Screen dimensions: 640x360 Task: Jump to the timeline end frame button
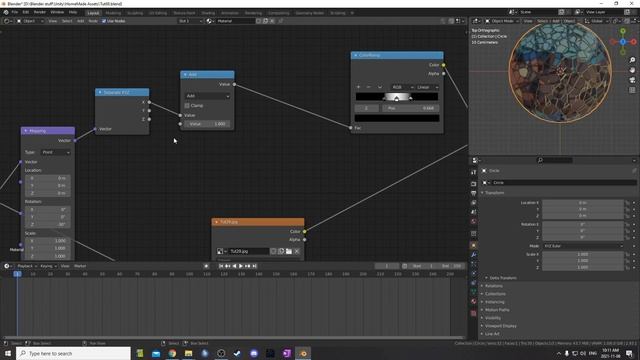(x=254, y=266)
